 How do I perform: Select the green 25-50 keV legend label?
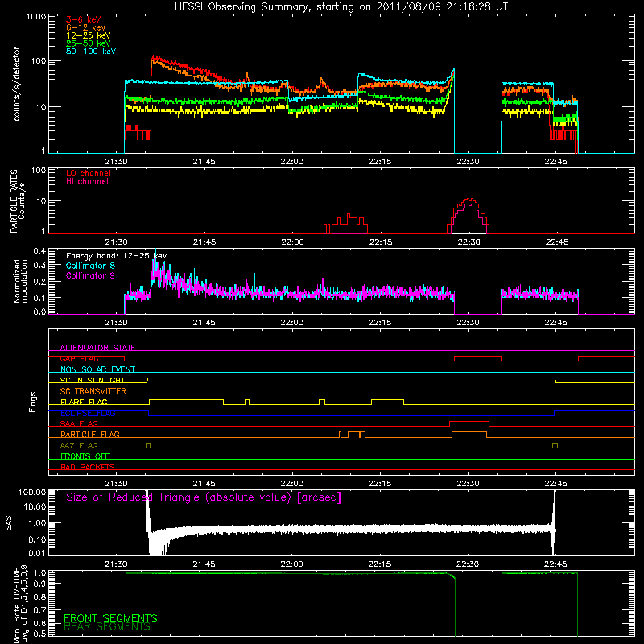[x=89, y=43]
